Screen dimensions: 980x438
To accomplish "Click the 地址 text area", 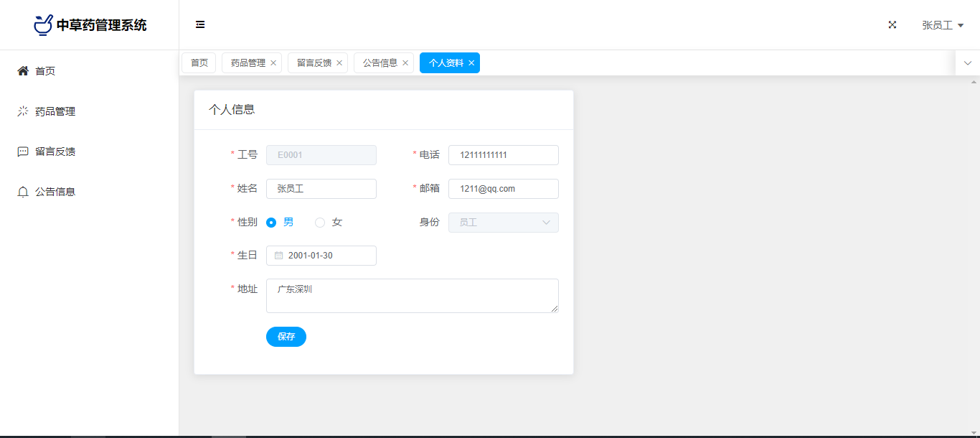I will click(x=412, y=296).
